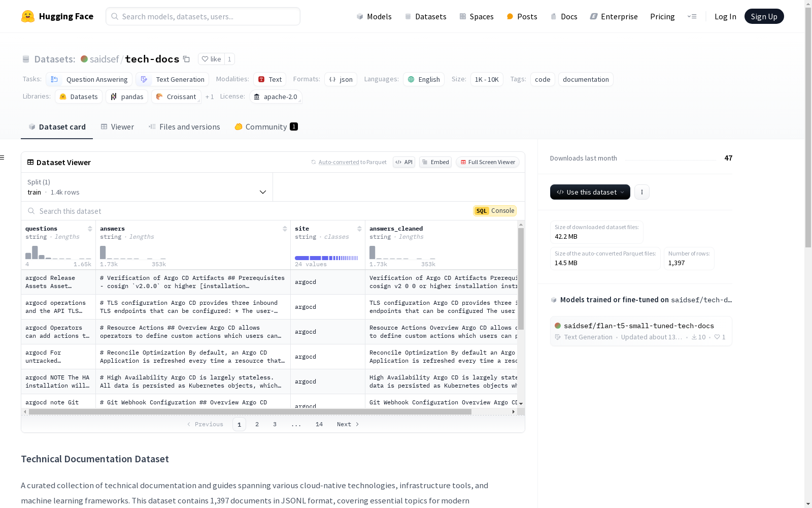
Task: Filter by English language tag
Action: pyautogui.click(x=424, y=79)
